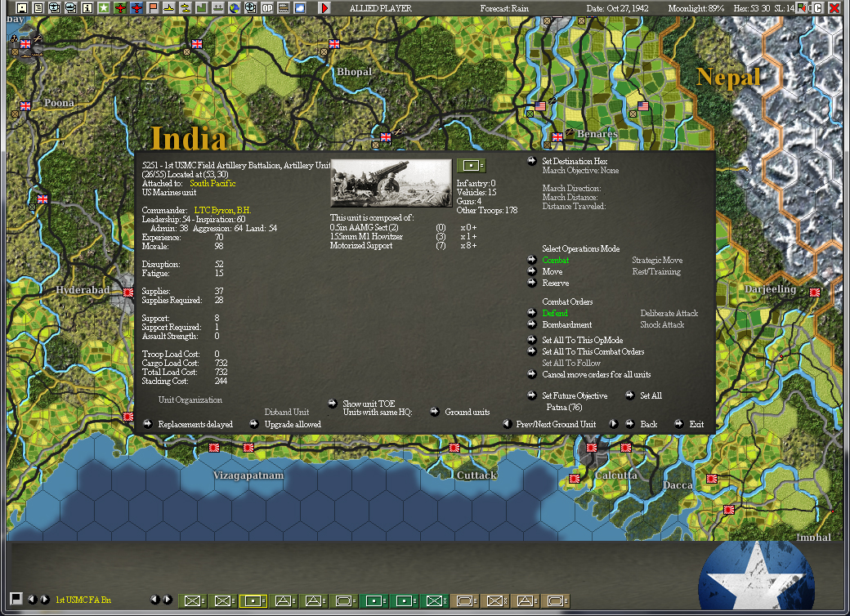Open South Pacific headquarters link
850x616 pixels.
point(212,183)
